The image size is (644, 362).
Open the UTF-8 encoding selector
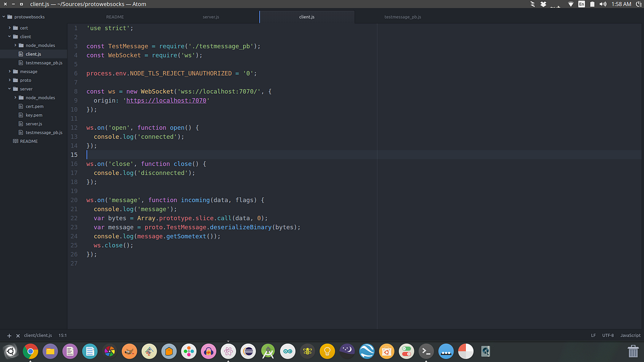608,335
